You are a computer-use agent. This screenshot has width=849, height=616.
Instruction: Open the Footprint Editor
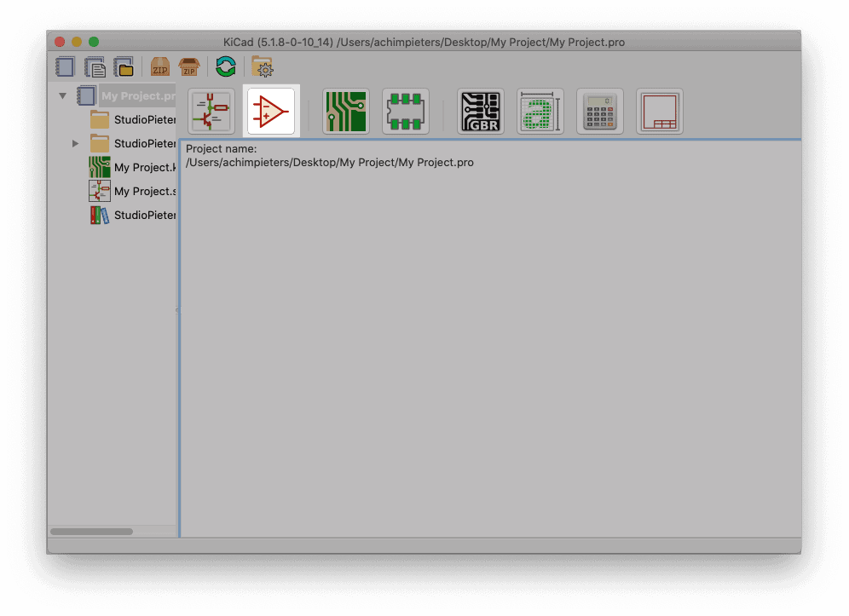pos(406,112)
